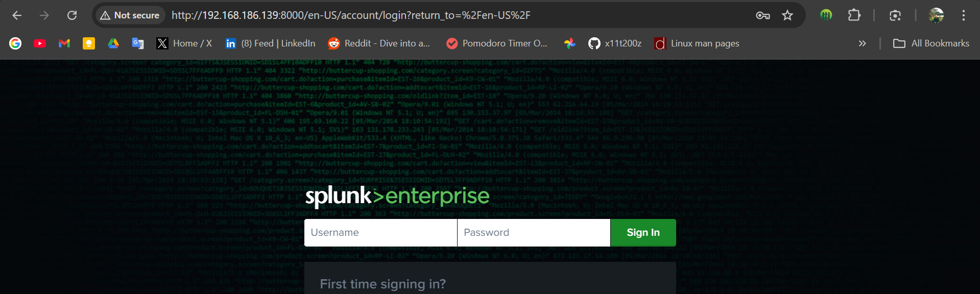Bookmark this page with the star icon
The image size is (980, 294).
coord(787,15)
